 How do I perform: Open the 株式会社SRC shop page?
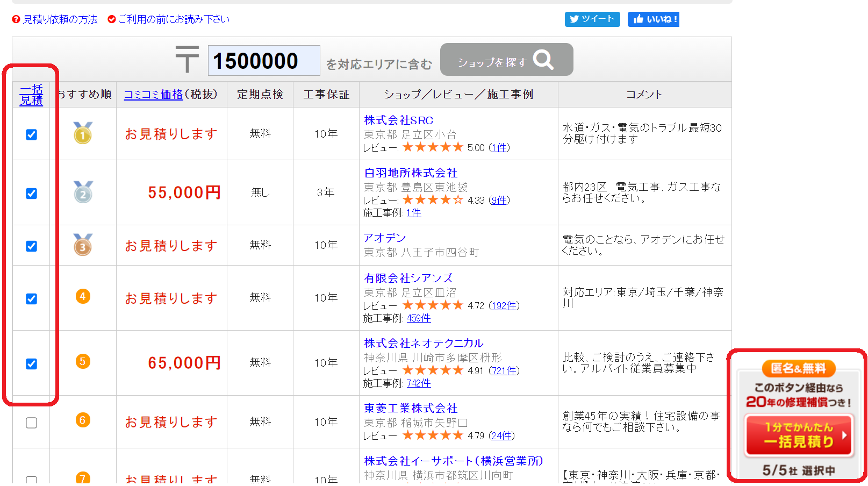point(399,120)
